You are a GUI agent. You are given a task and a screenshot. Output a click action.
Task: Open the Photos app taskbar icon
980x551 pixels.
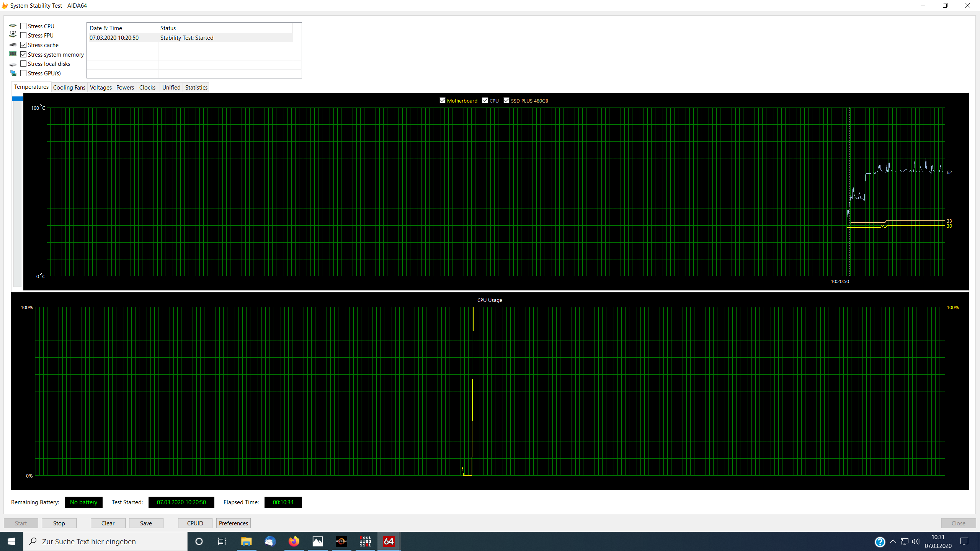tap(318, 541)
